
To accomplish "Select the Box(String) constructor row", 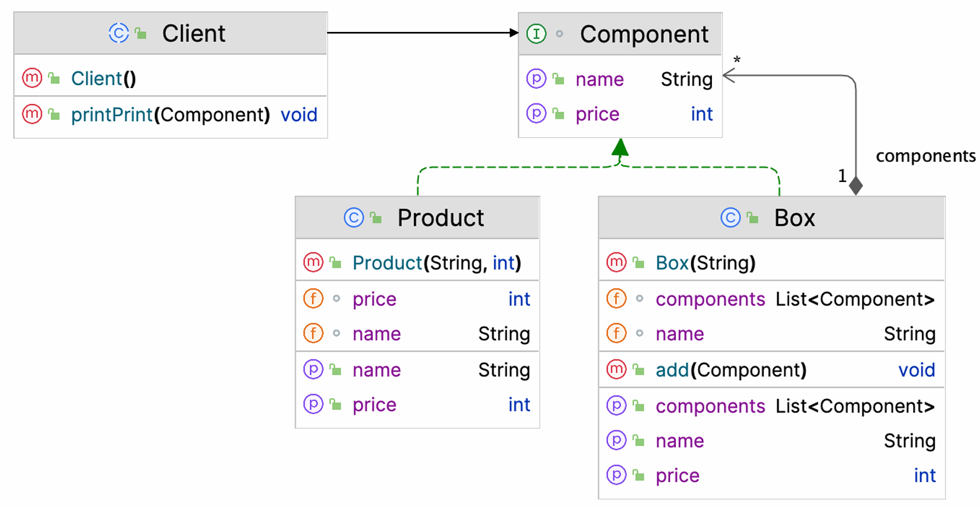I will tap(705, 263).
